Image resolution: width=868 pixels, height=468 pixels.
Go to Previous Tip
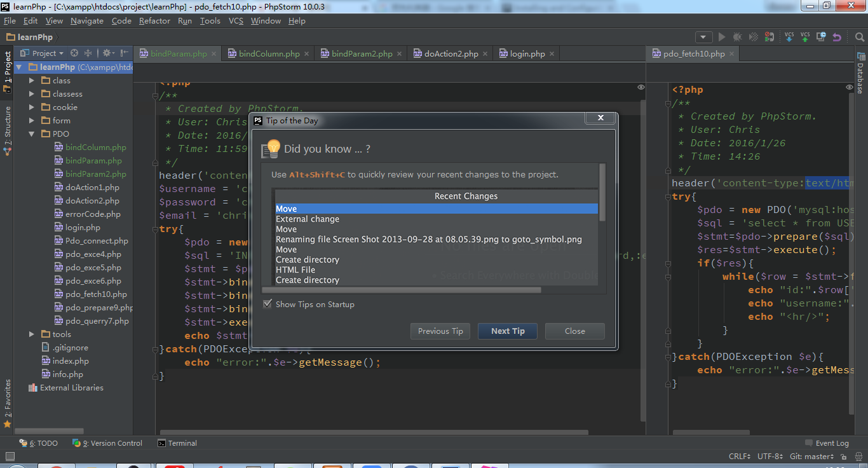tap(440, 331)
